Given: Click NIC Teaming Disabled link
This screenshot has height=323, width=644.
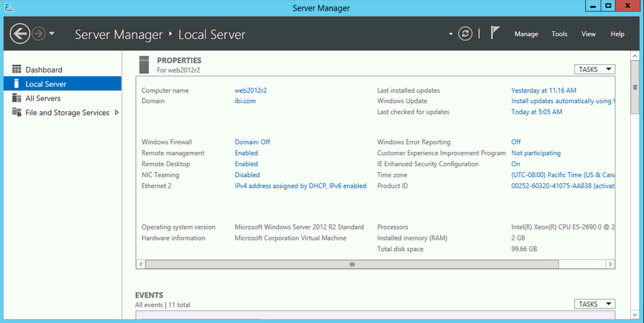Looking at the screenshot, I should [x=247, y=175].
